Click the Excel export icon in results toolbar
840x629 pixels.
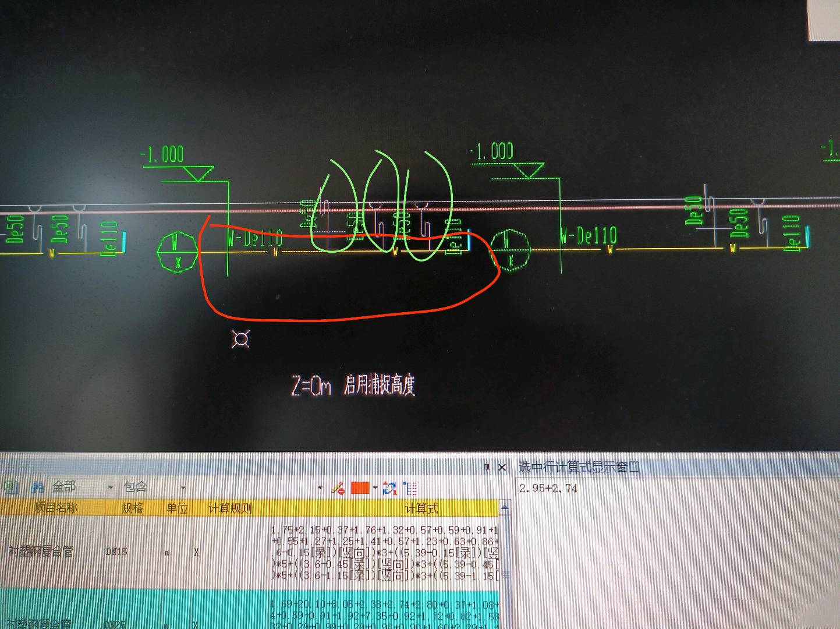coord(9,486)
